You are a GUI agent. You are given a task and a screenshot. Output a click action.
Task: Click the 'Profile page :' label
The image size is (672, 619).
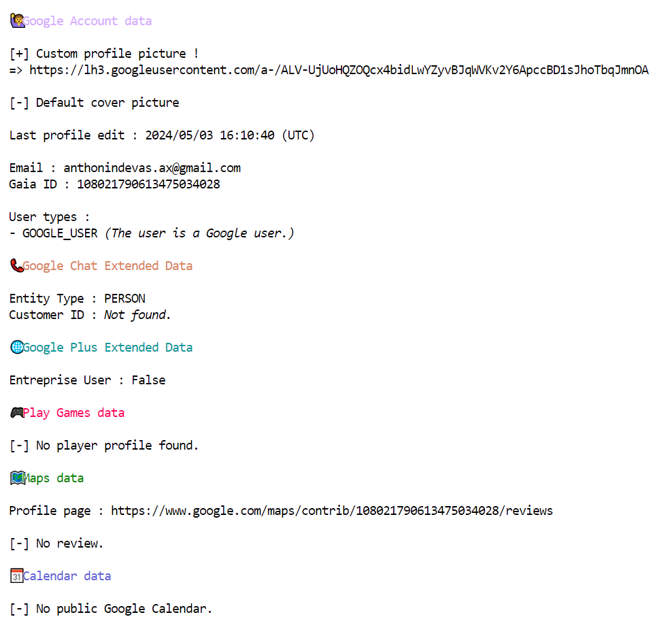point(56,511)
